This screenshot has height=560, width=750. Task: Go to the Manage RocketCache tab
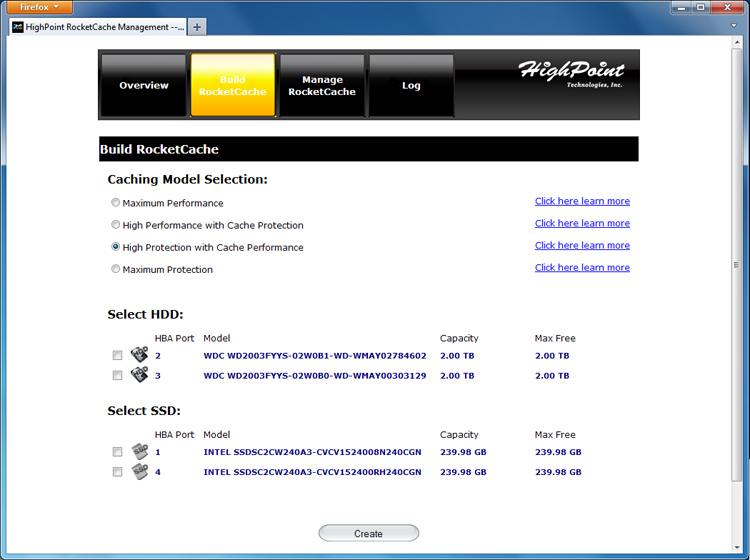coord(322,85)
